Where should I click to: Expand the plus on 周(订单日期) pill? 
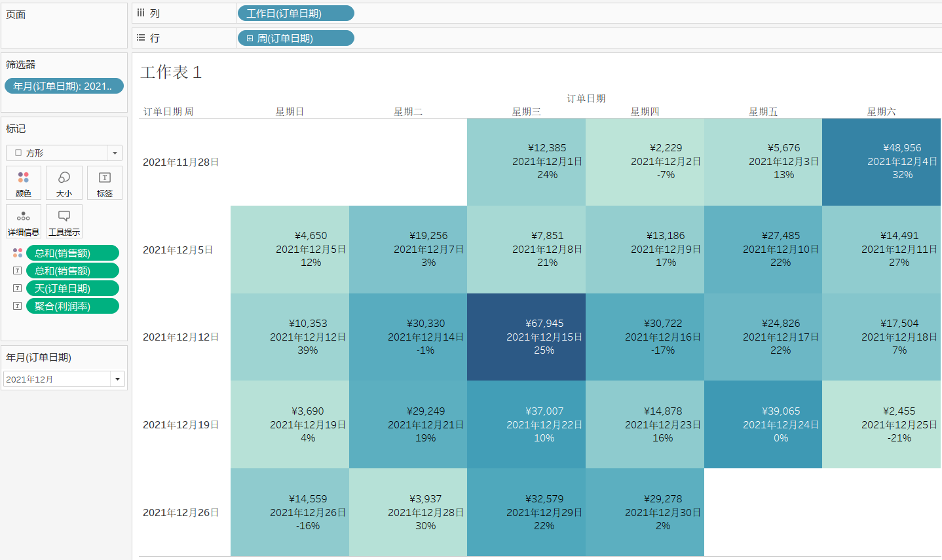point(250,39)
